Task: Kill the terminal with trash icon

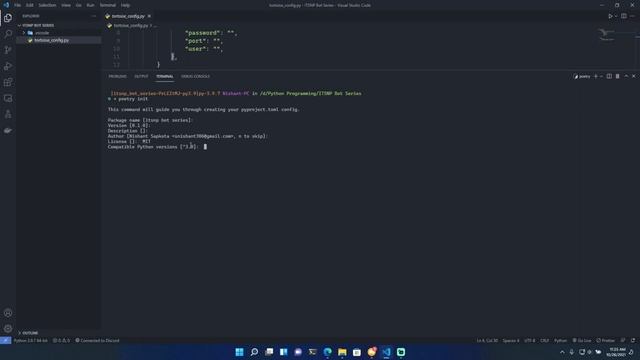Action: coord(618,76)
